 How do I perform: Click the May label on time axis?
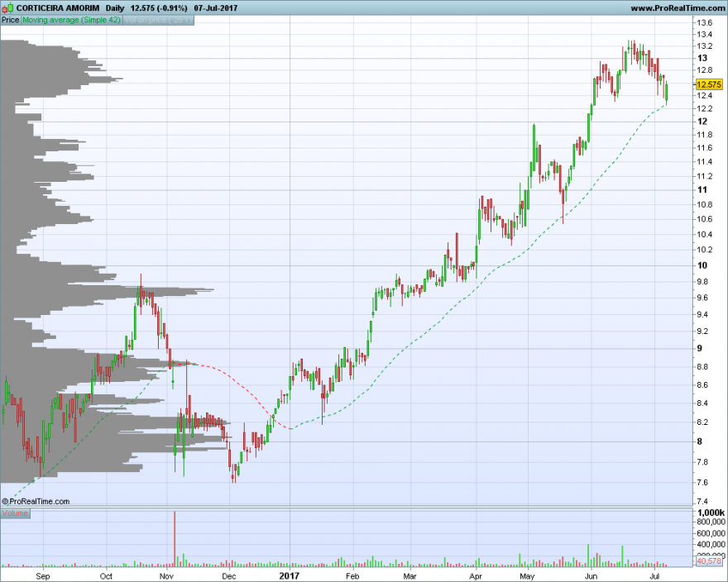coord(528,576)
